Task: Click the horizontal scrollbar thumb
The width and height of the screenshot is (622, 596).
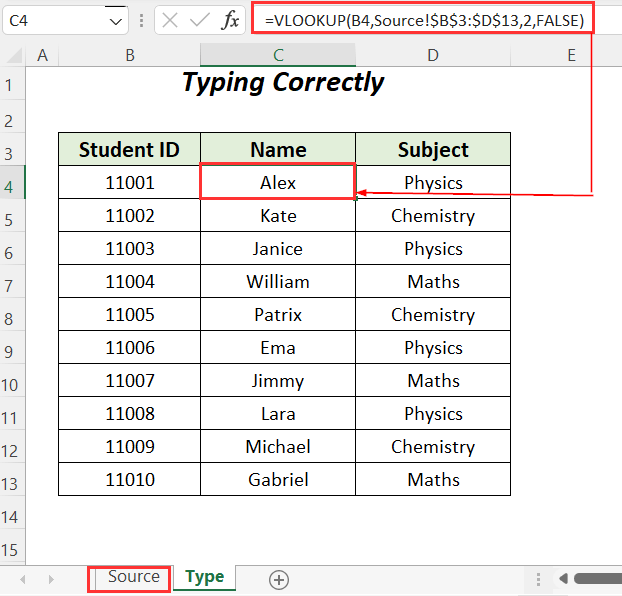Action: [x=598, y=579]
